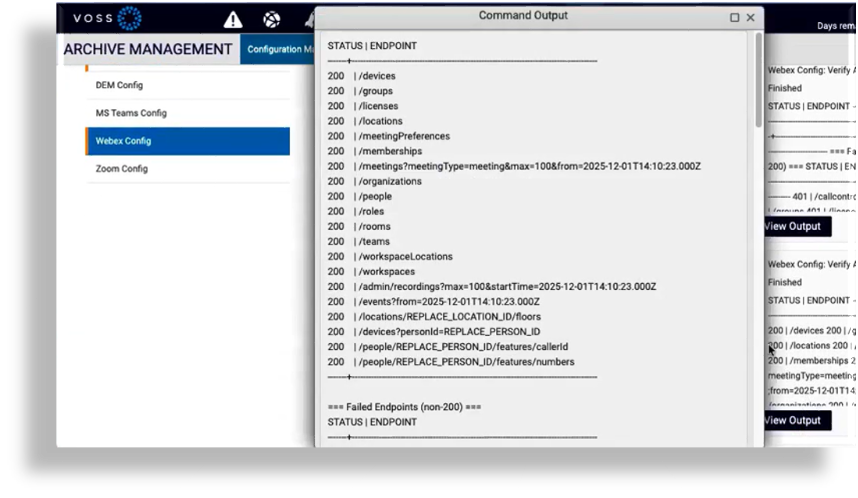The width and height of the screenshot is (858, 498).
Task: Select Zoom Config in sidebar
Action: tap(188, 169)
